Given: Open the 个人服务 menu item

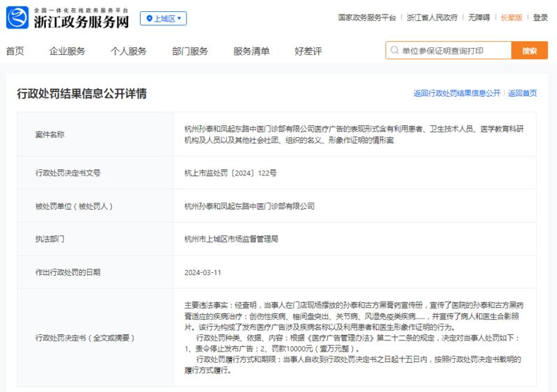Looking at the screenshot, I should coord(129,52).
